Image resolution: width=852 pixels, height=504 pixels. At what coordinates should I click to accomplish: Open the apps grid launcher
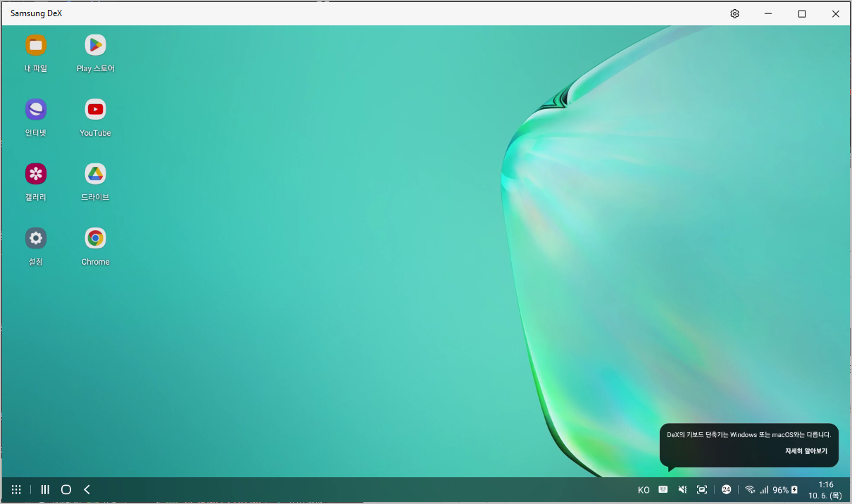coord(16,489)
